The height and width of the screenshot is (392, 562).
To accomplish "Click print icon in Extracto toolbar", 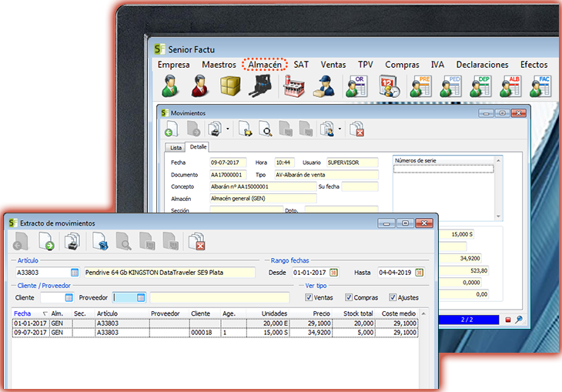I will pyautogui.click(x=72, y=241).
